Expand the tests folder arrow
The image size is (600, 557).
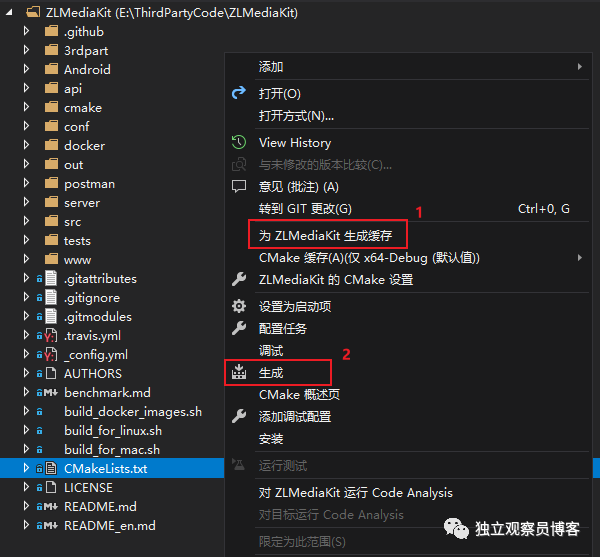pyautogui.click(x=26, y=240)
